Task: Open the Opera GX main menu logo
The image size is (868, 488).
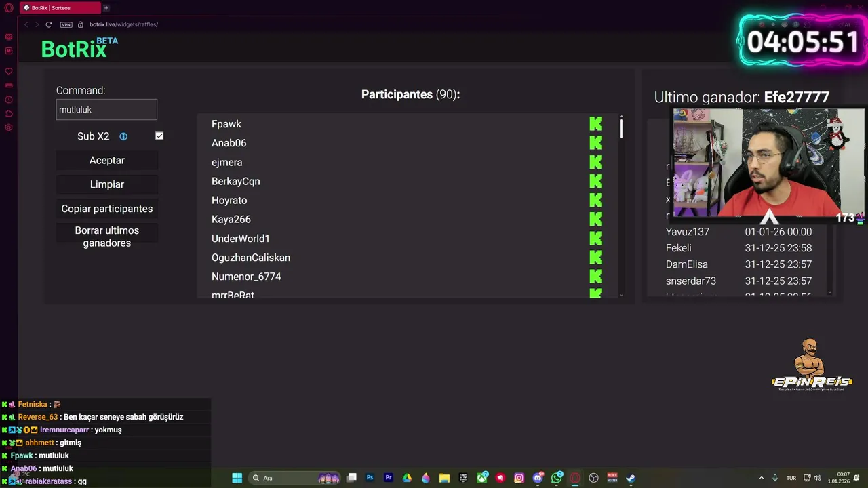Action: [x=8, y=8]
